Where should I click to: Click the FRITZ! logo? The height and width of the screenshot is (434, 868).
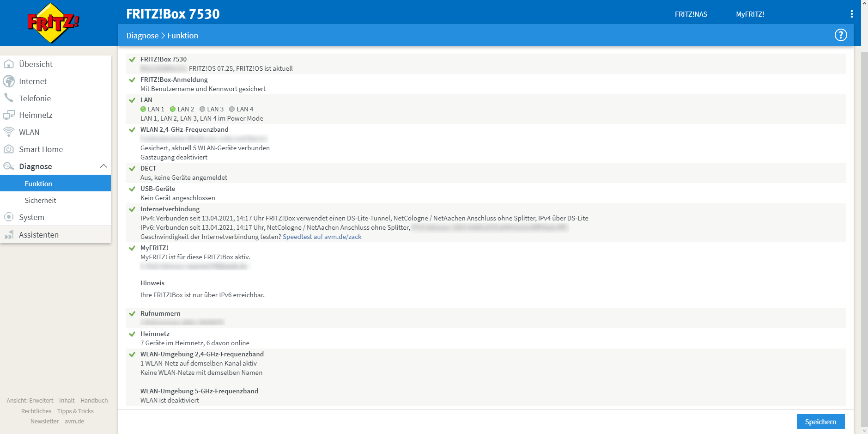pyautogui.click(x=53, y=23)
